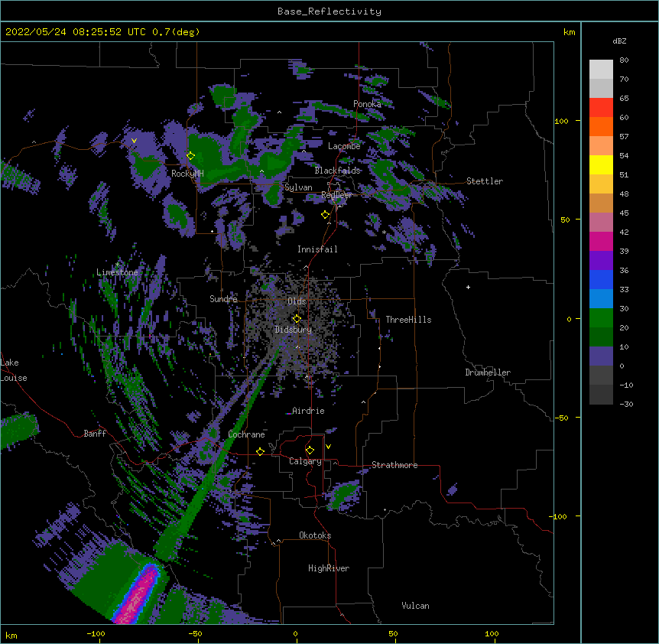
Task: Click the Ponoka city label
Action: [367, 104]
